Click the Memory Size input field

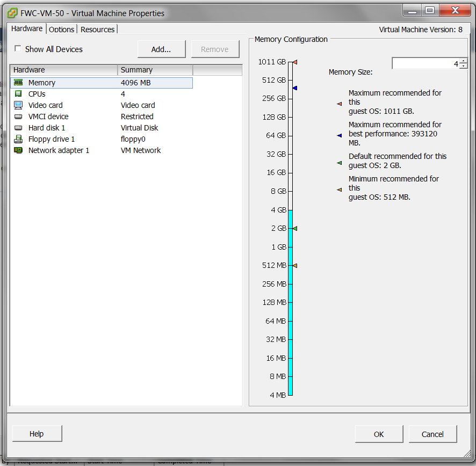(x=425, y=63)
